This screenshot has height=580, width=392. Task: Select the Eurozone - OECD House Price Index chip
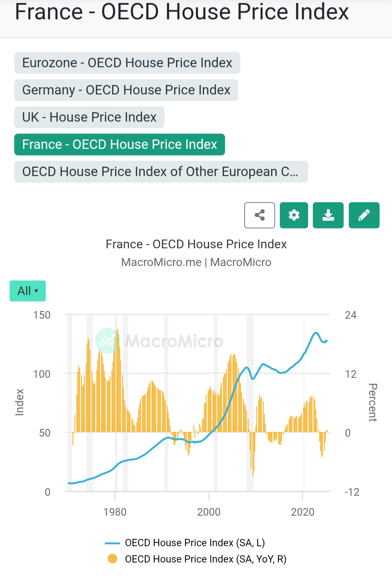click(127, 62)
